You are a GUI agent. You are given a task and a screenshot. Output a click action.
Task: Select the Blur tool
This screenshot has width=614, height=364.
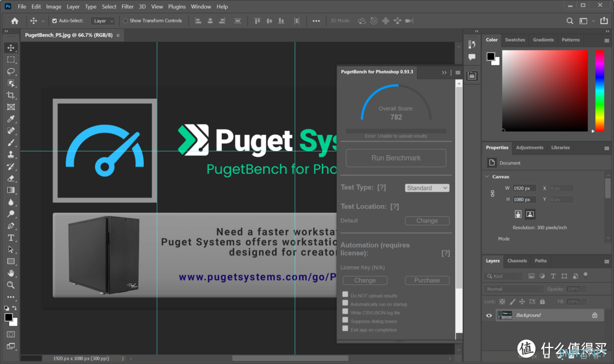[11, 202]
